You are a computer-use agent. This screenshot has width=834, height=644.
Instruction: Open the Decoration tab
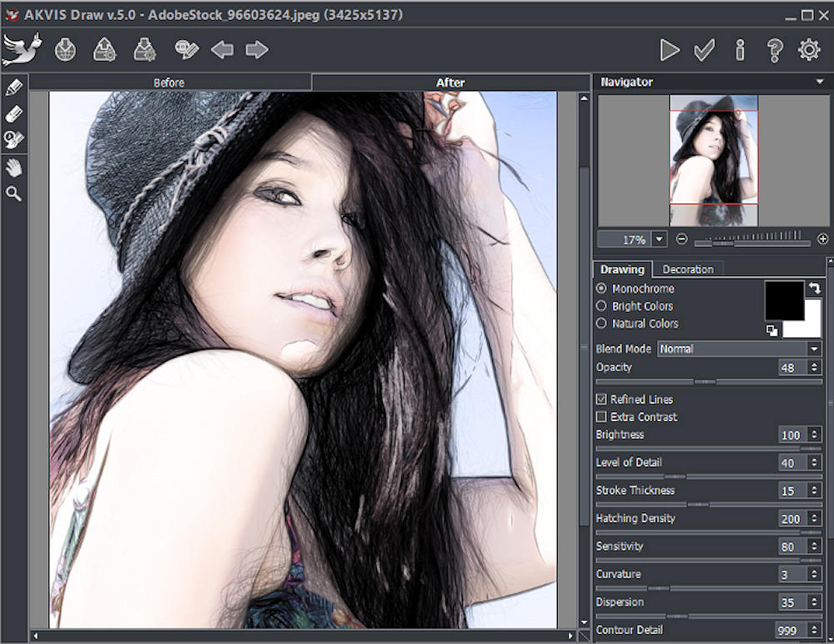[x=688, y=269]
